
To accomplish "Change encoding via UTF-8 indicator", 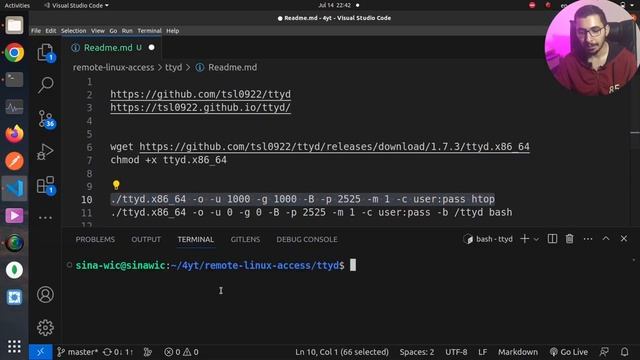I will click(x=456, y=352).
